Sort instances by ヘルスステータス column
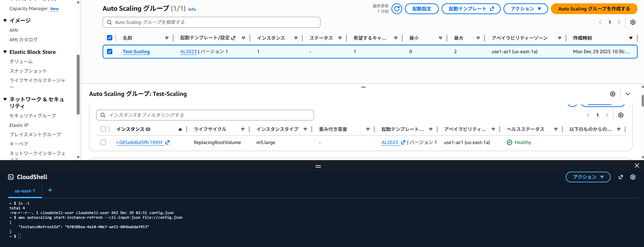This screenshot has height=247, width=644. 556,129
